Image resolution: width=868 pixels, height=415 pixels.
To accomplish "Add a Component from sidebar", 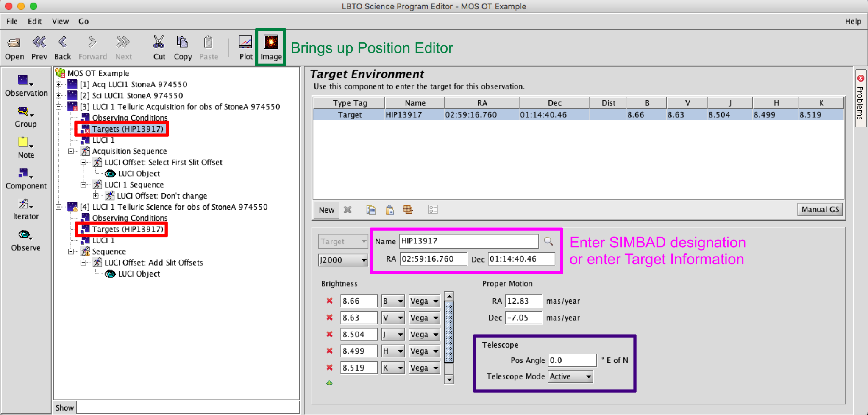I will pos(26,178).
